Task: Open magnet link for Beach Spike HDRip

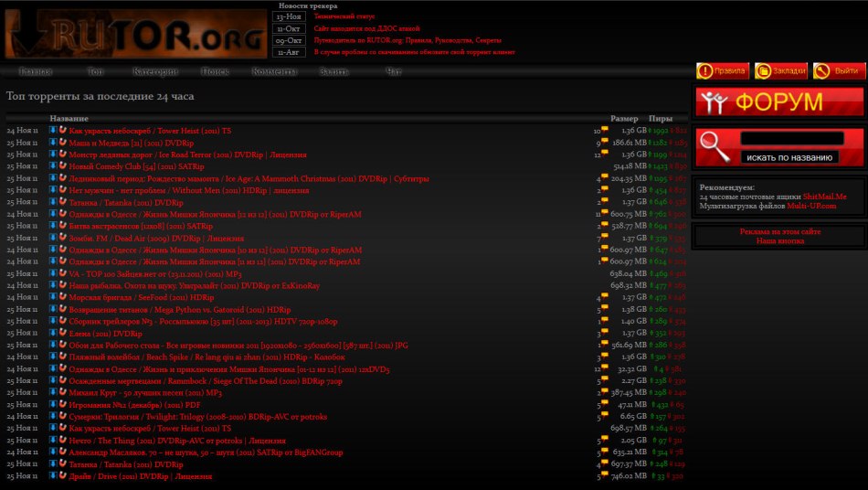Action: pos(62,357)
